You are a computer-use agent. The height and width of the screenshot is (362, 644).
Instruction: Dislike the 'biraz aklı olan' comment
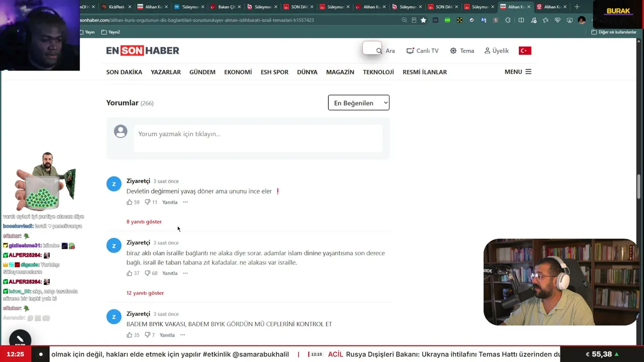(147, 273)
